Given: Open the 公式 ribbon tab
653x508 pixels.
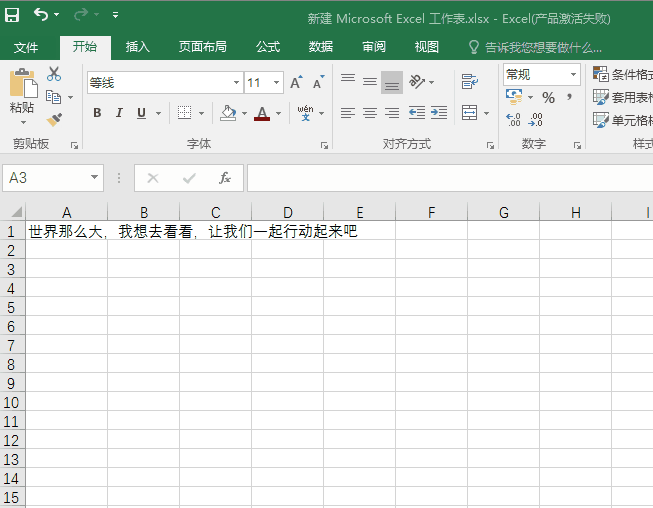Looking at the screenshot, I should 268,47.
